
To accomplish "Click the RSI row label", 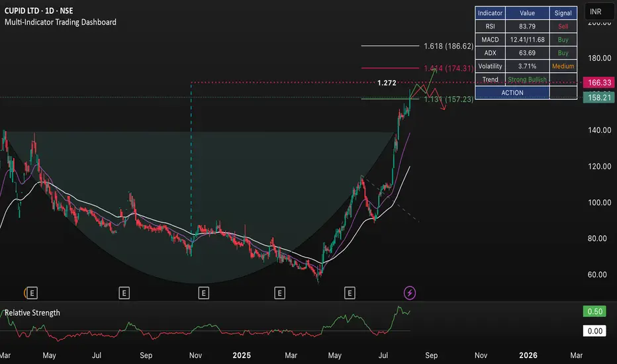I will click(x=490, y=26).
